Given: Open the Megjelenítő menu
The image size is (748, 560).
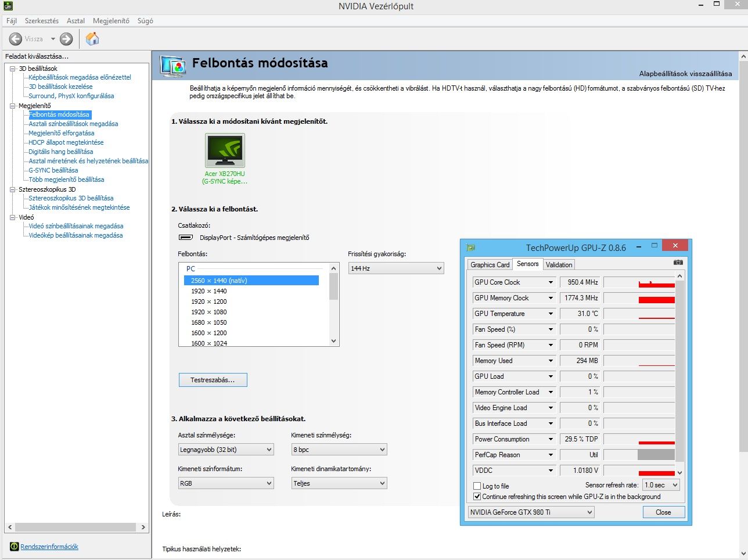Looking at the screenshot, I should (x=111, y=21).
